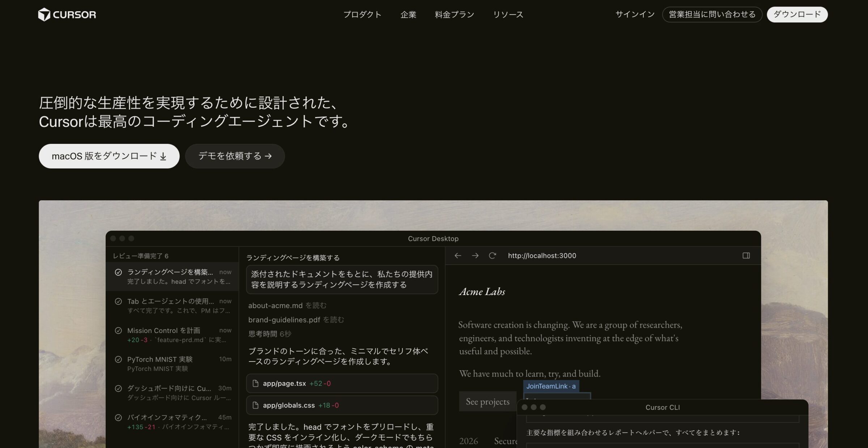Go to 料金プラン page

pos(455,14)
